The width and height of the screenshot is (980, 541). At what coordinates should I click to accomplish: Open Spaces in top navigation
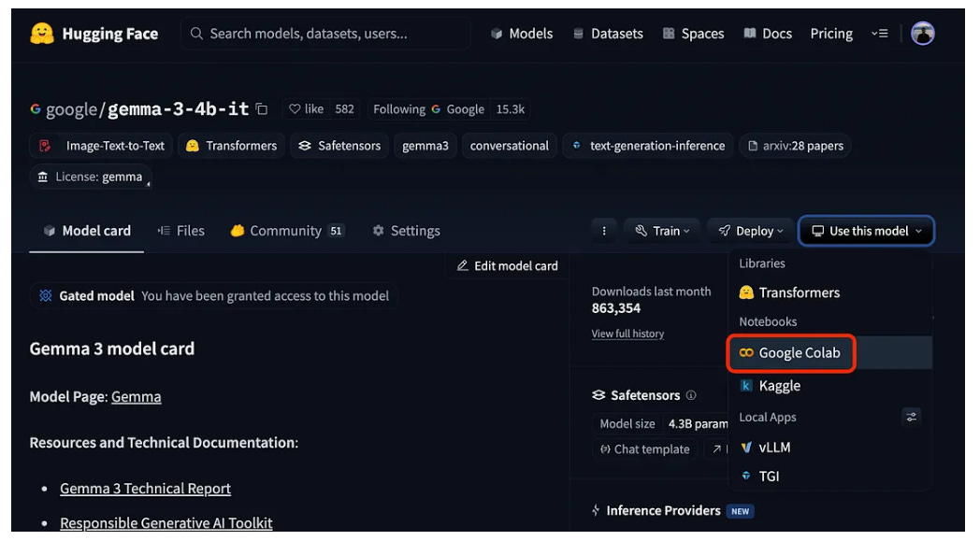693,34
